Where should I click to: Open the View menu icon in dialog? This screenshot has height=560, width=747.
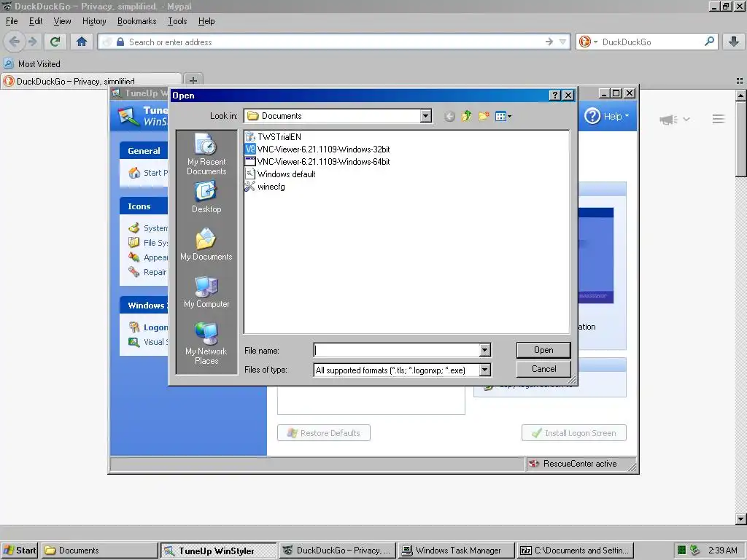coord(503,116)
